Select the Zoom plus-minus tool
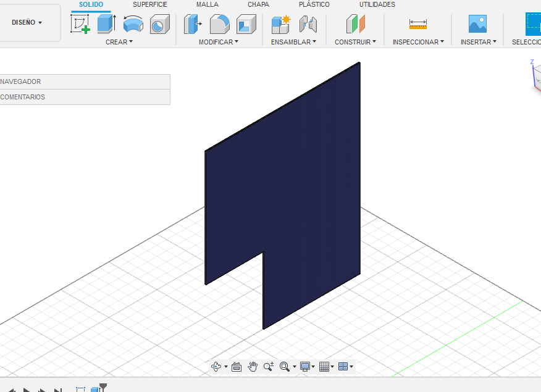 pos(269,367)
